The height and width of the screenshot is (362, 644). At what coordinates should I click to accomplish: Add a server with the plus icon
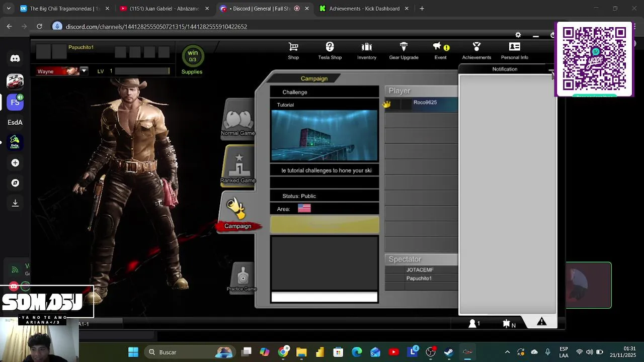coord(15,163)
